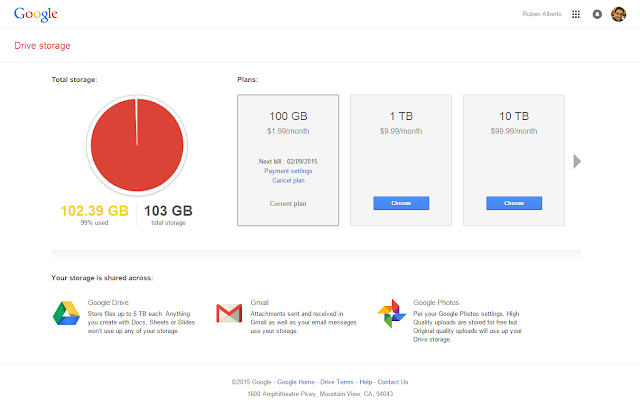Click the Gmail envelope icon
The width and height of the screenshot is (640, 407).
point(229,313)
